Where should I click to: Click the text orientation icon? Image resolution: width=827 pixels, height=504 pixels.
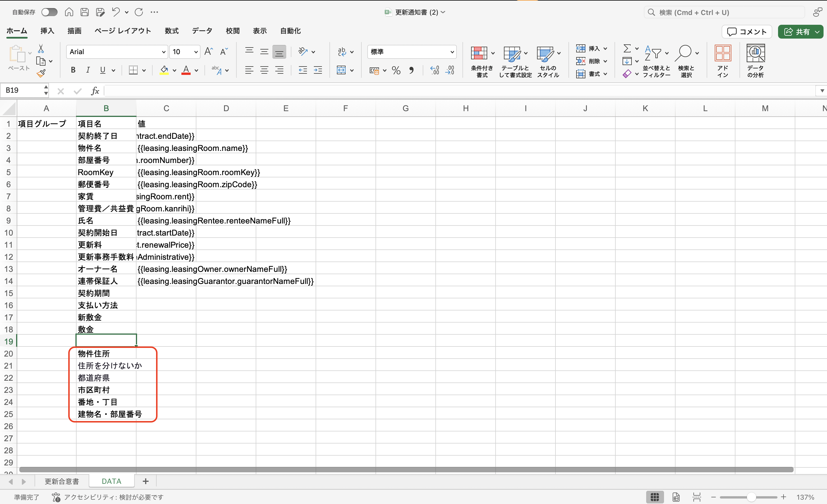[x=303, y=52]
